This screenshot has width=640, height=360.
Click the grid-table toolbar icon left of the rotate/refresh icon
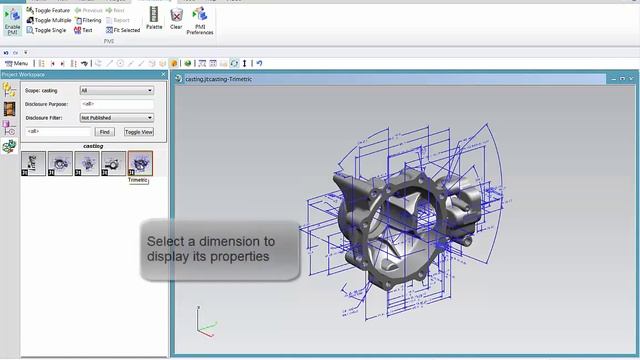[x=213, y=63]
